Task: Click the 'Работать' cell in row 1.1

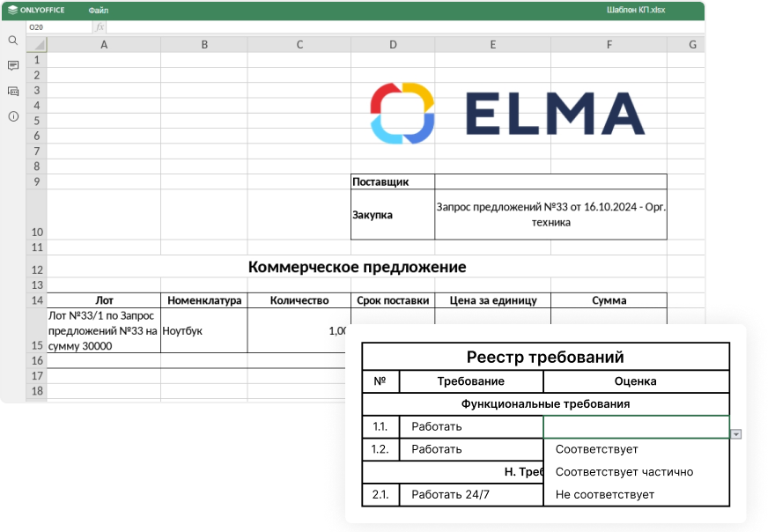Action: click(x=471, y=426)
